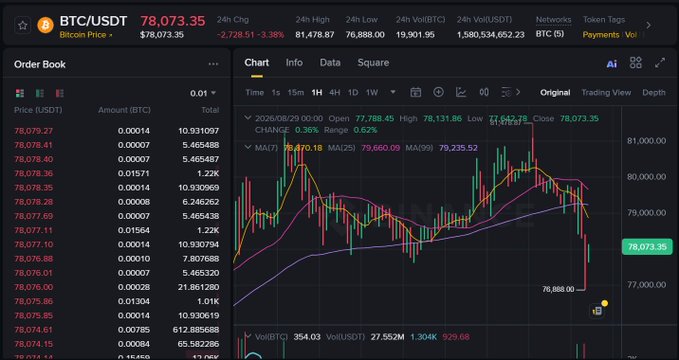This screenshot has height=360, width=679.
Task: Collapse the OHLC candle info row
Action: [248, 118]
